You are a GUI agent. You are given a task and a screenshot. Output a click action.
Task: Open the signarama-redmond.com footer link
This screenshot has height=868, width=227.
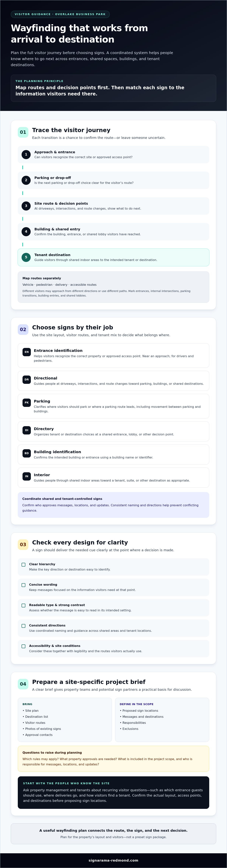tap(113, 860)
